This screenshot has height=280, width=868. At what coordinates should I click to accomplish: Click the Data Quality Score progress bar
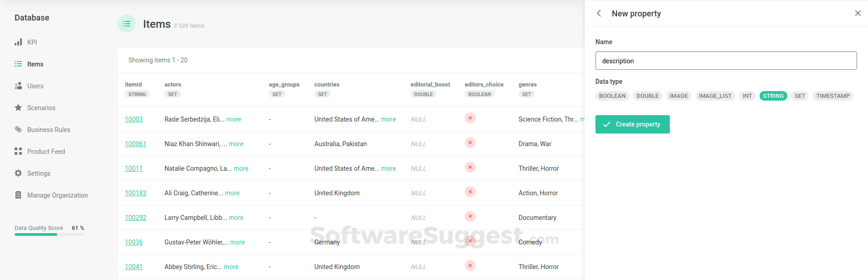(x=49, y=234)
